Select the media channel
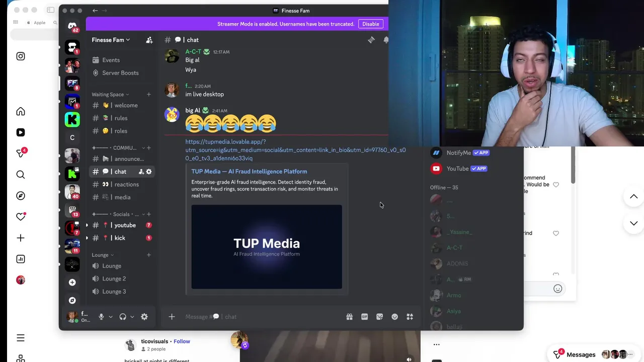 (121, 197)
